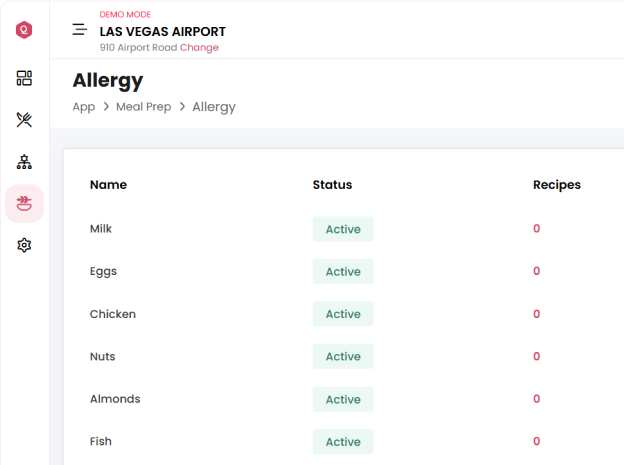Select the Milk allergy row name

point(101,229)
